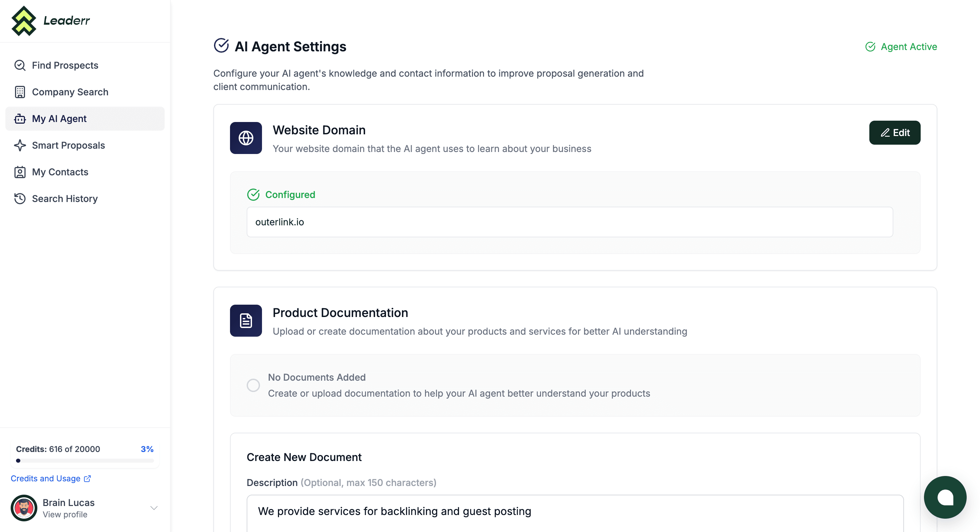The height and width of the screenshot is (532, 980).
Task: Click the Agent Active status indicator
Action: point(901,46)
